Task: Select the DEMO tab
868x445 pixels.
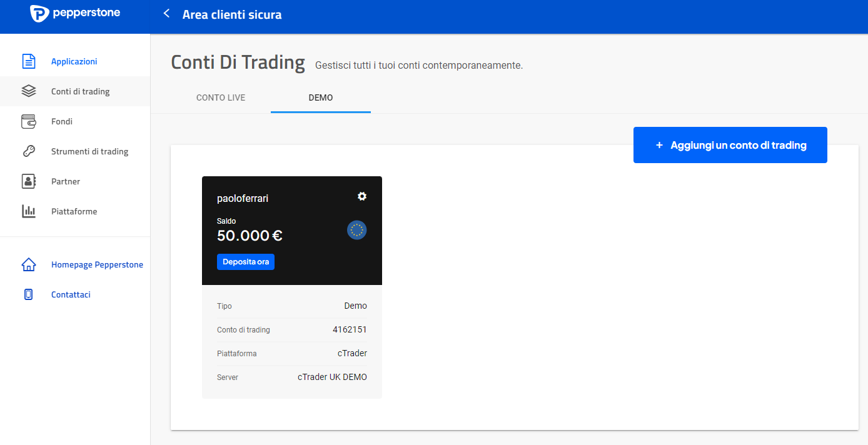Action: (x=321, y=97)
